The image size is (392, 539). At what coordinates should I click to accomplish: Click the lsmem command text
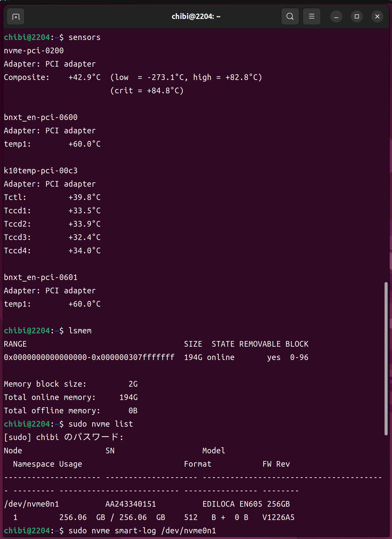pyautogui.click(x=80, y=331)
